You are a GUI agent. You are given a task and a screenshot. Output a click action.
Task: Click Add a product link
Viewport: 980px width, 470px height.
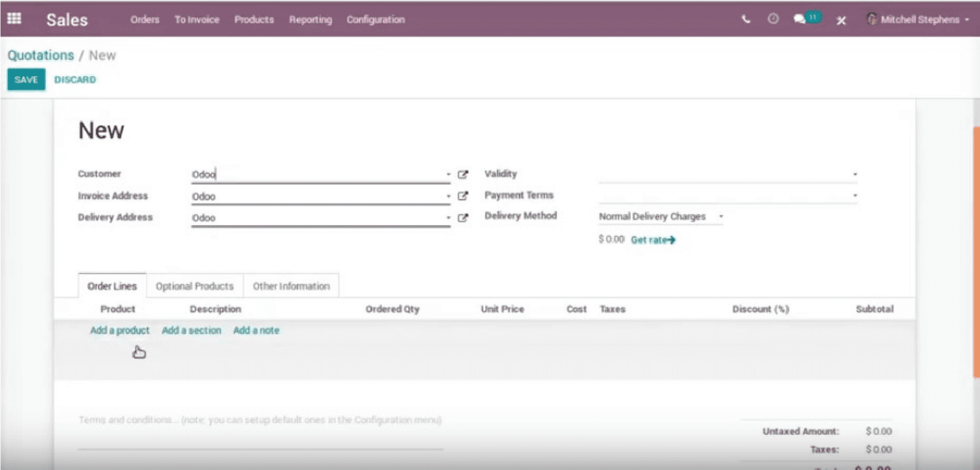pyautogui.click(x=120, y=330)
